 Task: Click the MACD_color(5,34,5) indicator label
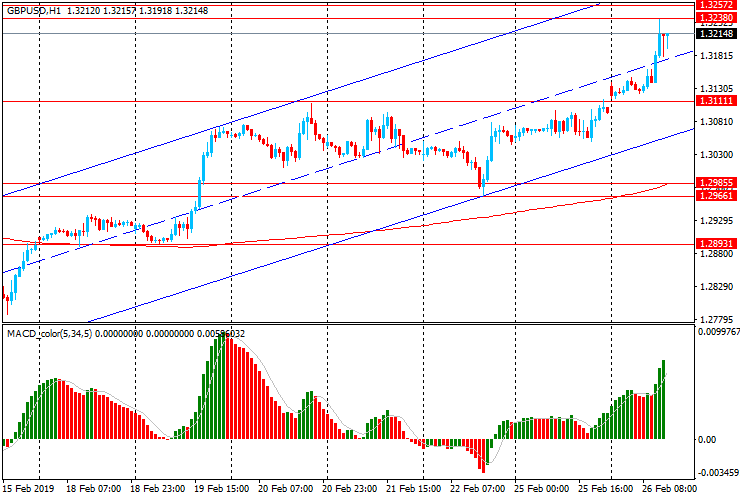pyautogui.click(x=50, y=333)
